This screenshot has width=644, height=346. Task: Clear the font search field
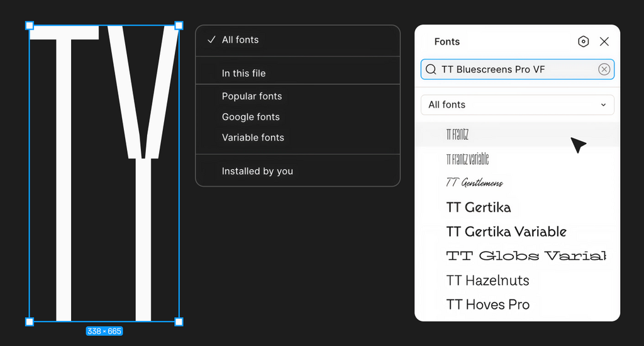pyautogui.click(x=604, y=69)
